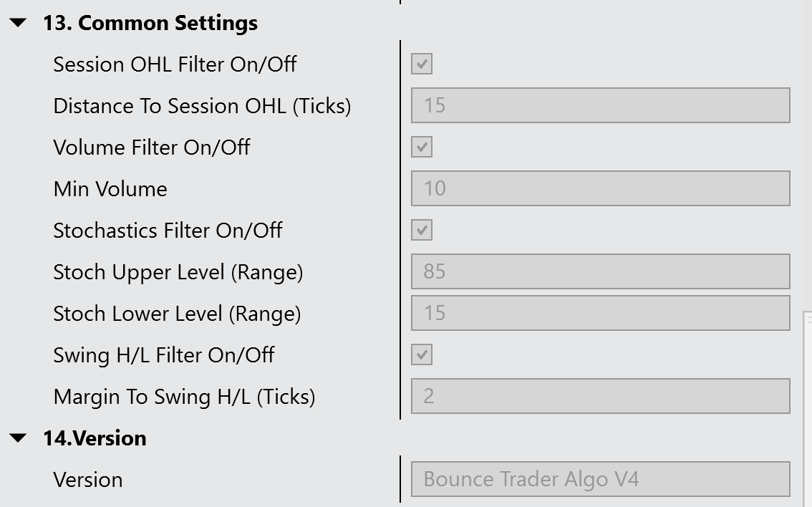The width and height of the screenshot is (812, 507).
Task: Click the Distance To Session OHL value field
Action: [600, 106]
